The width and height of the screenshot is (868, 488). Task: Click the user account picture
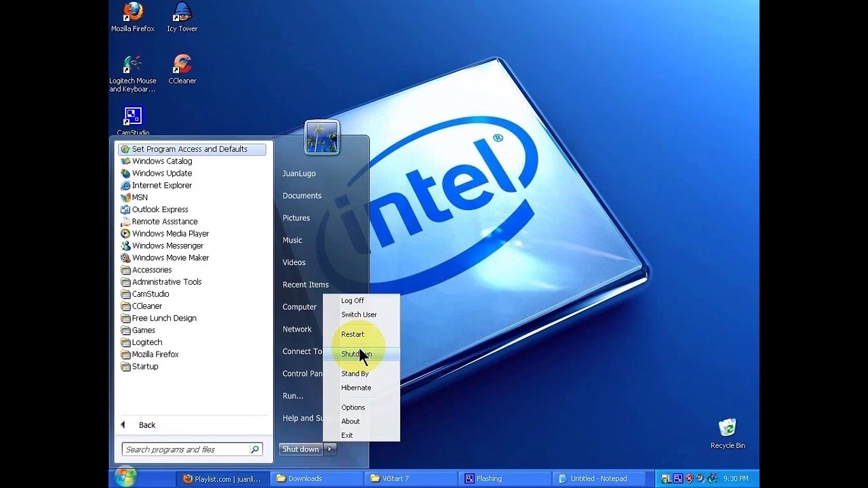[x=322, y=138]
